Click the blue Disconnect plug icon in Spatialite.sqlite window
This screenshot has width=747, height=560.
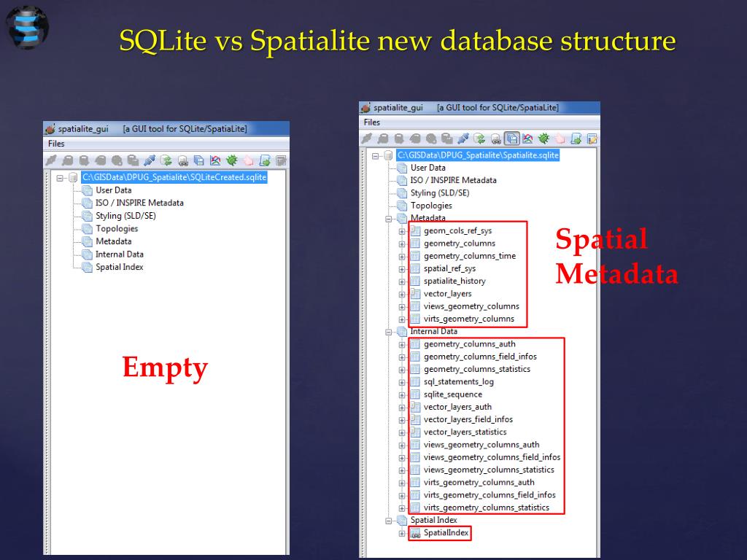463,139
